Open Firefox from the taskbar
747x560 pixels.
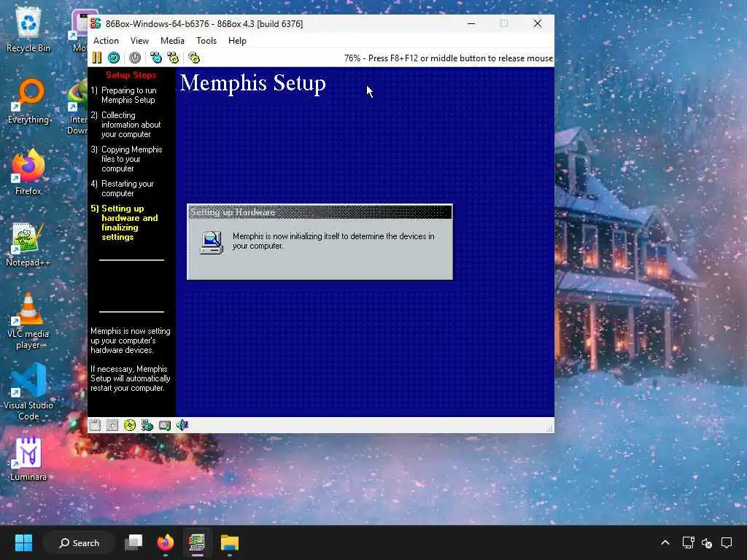tap(166, 542)
